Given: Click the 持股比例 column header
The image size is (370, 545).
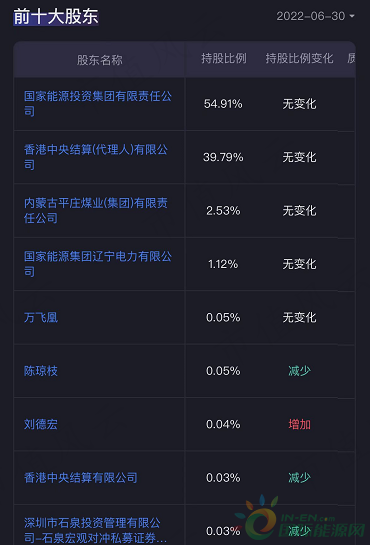Looking at the screenshot, I should [x=224, y=58].
